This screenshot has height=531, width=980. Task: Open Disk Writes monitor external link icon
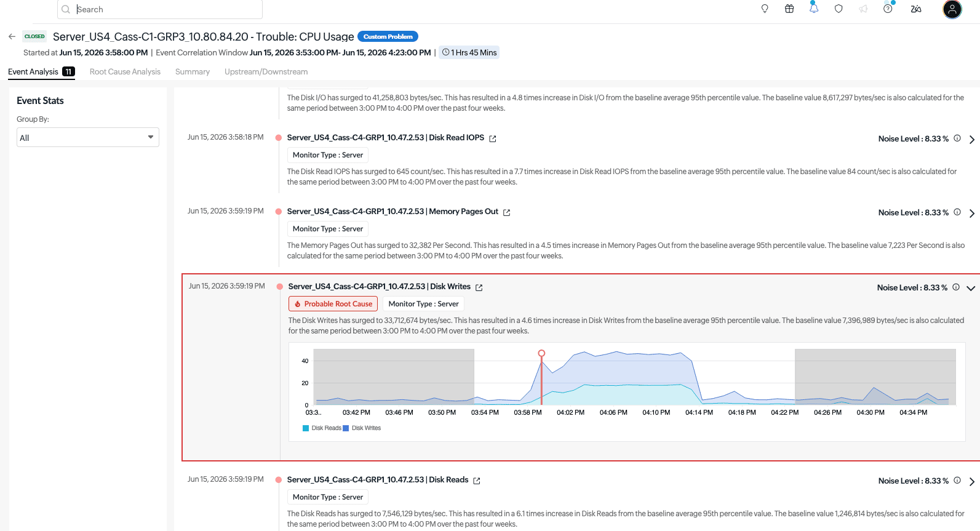pyautogui.click(x=479, y=287)
